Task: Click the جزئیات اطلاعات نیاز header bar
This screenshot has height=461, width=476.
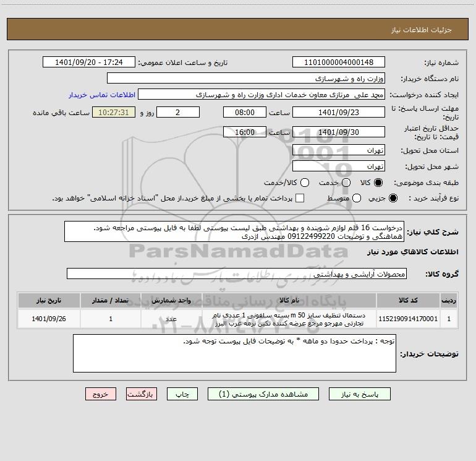Action: point(237,29)
